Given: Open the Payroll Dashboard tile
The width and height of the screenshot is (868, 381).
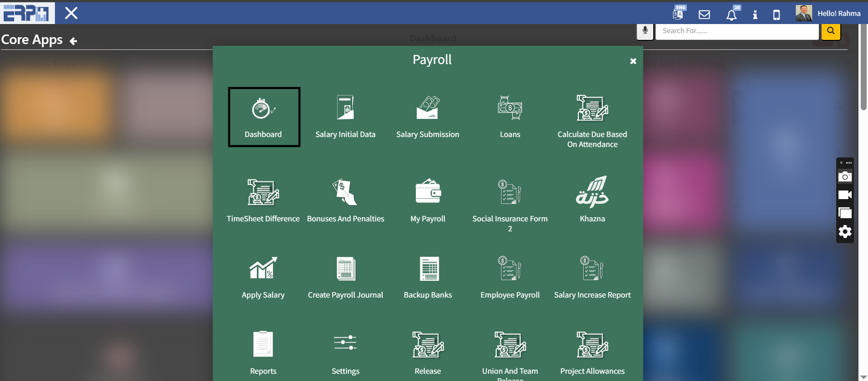Looking at the screenshot, I should (x=264, y=117).
